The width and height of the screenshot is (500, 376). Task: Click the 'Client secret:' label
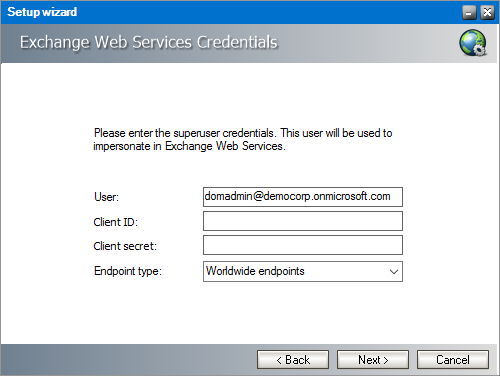tap(125, 246)
